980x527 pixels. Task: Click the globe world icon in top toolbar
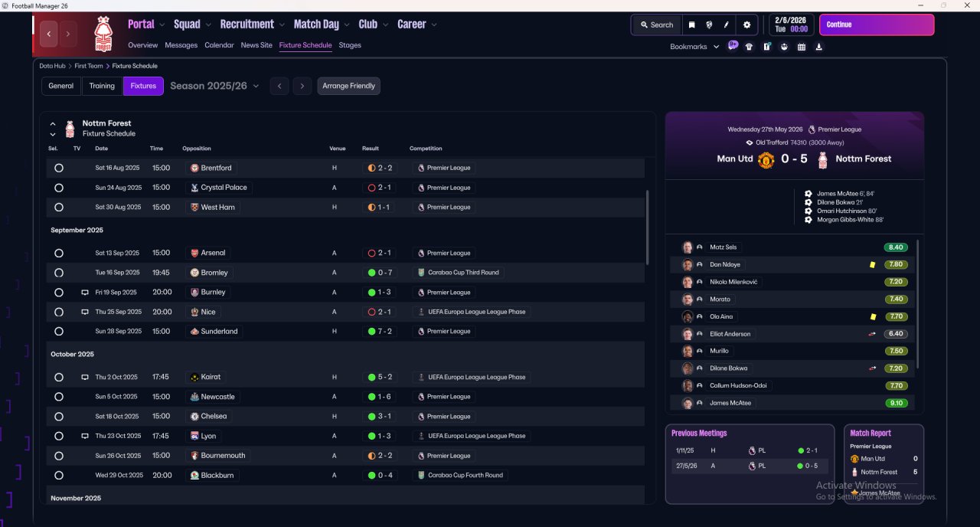[709, 25]
